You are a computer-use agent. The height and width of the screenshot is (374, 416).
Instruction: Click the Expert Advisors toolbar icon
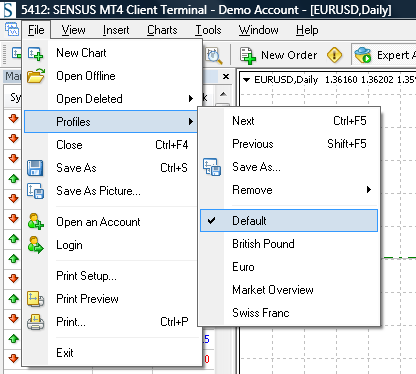point(363,55)
